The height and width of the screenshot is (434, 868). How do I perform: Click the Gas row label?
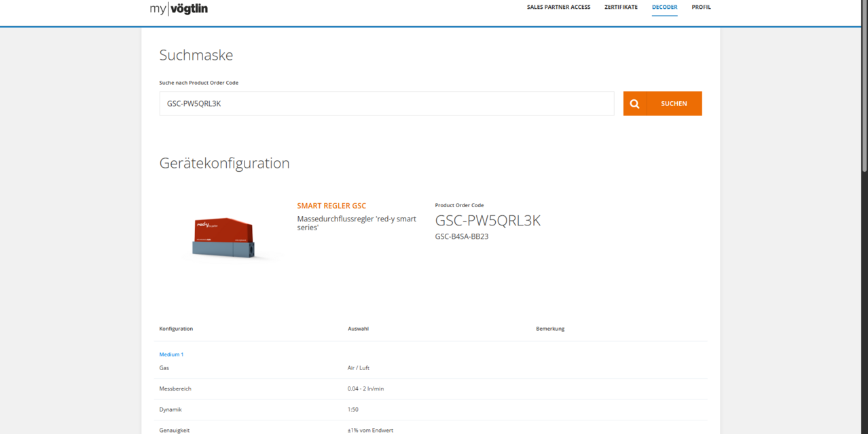point(164,368)
